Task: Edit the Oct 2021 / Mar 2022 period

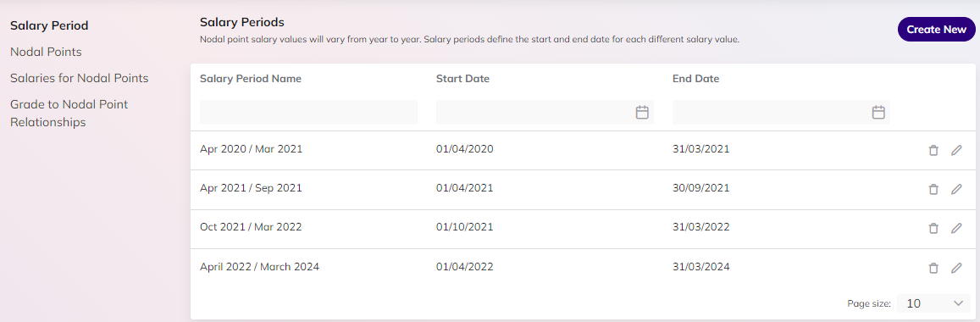Action: coord(955,228)
